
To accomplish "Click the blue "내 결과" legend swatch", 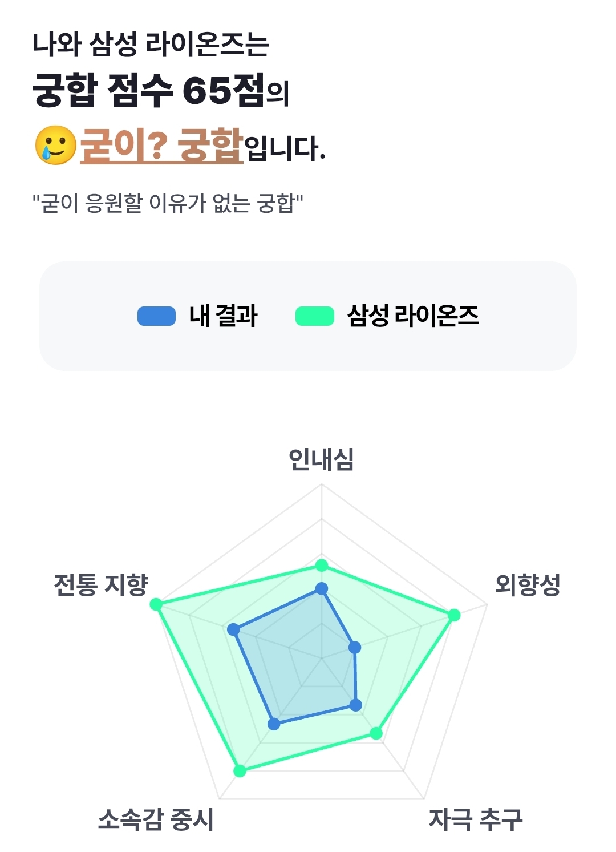I will click(156, 316).
